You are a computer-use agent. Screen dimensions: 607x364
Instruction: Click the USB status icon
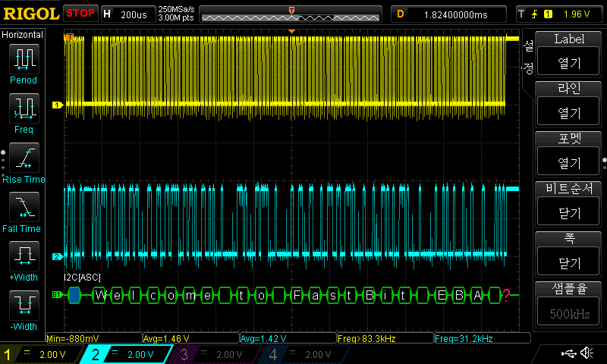pyautogui.click(x=568, y=353)
